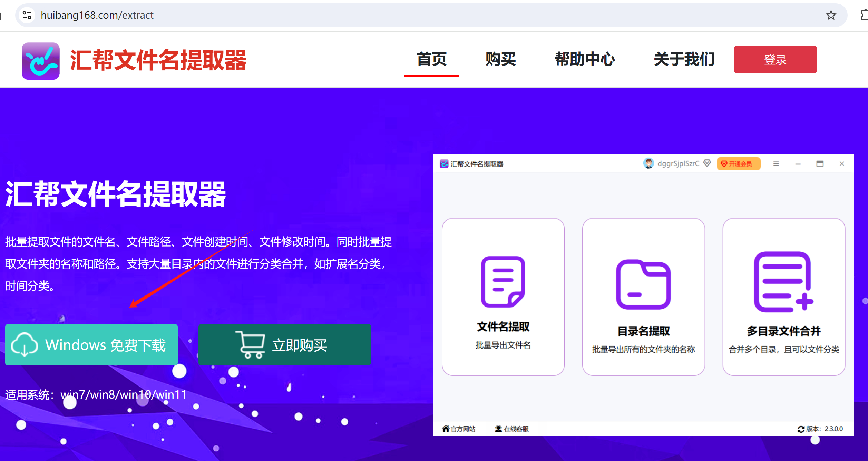868x461 pixels.
Task: Click the small app logo in title bar
Action: coord(444,164)
